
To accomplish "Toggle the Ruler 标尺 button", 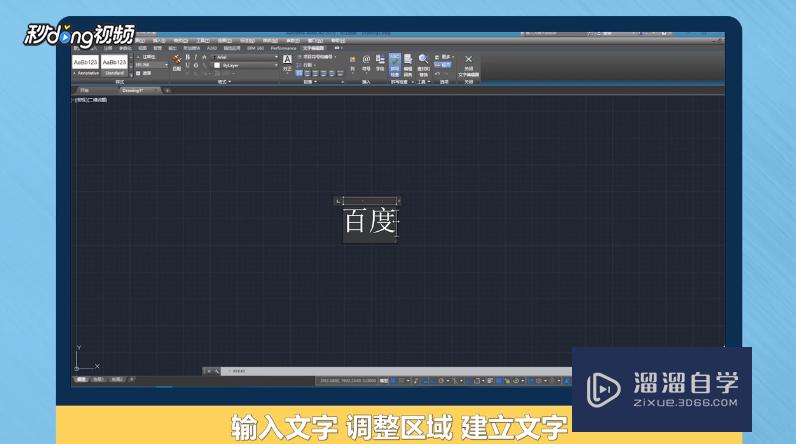I will click(442, 64).
